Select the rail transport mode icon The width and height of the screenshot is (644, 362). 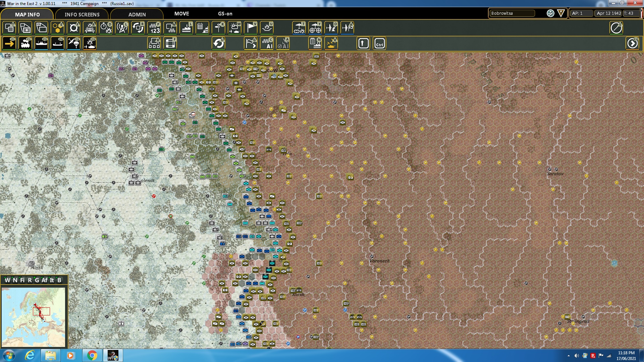(25, 43)
